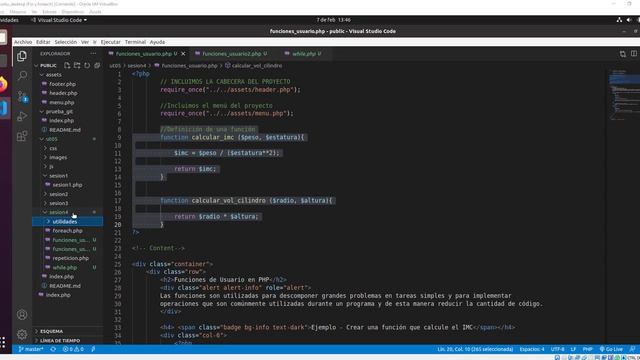640x360 pixels.
Task: Open the volume tray icon
Action: tap(629, 20)
